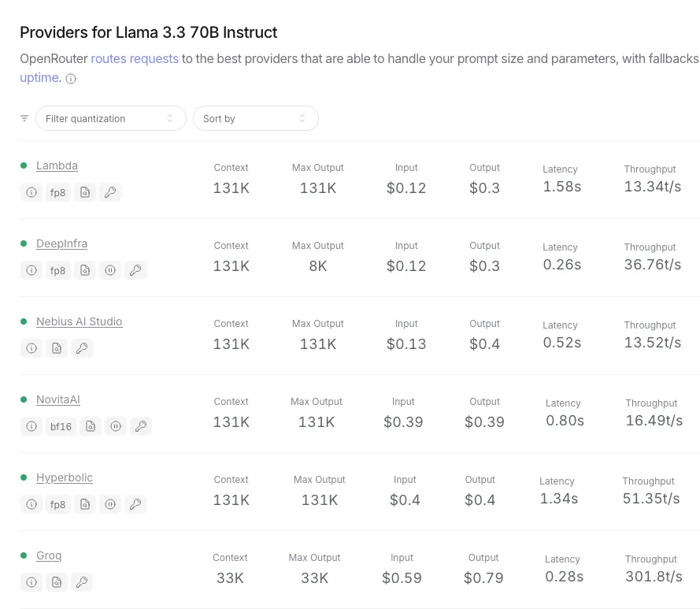Click the fp8 quantization badge for Lambda
The height and width of the screenshot is (609, 700).
[58, 192]
